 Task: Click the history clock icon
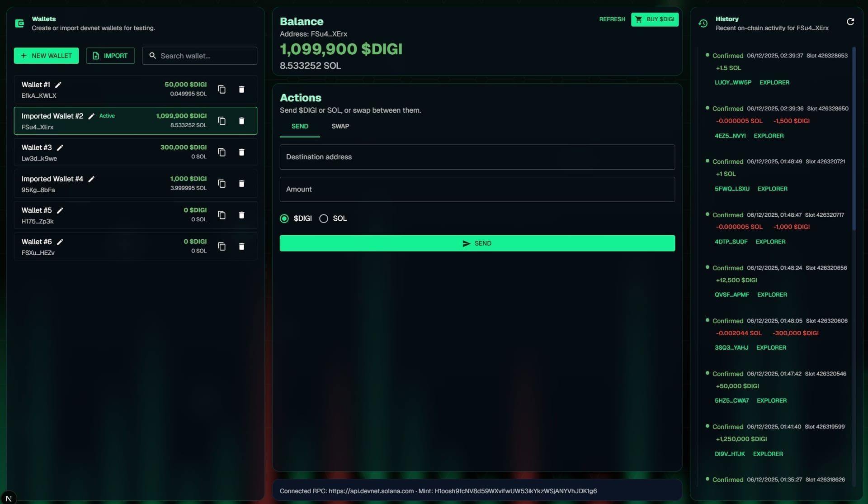[703, 23]
